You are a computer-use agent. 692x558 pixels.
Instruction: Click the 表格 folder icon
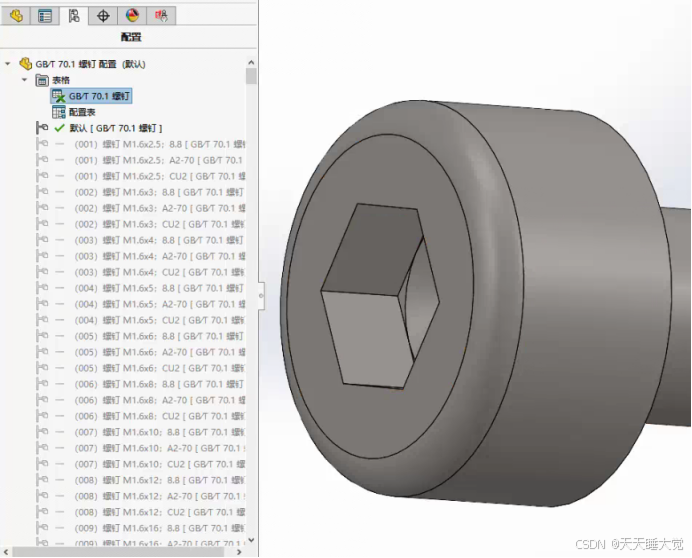pos(42,80)
